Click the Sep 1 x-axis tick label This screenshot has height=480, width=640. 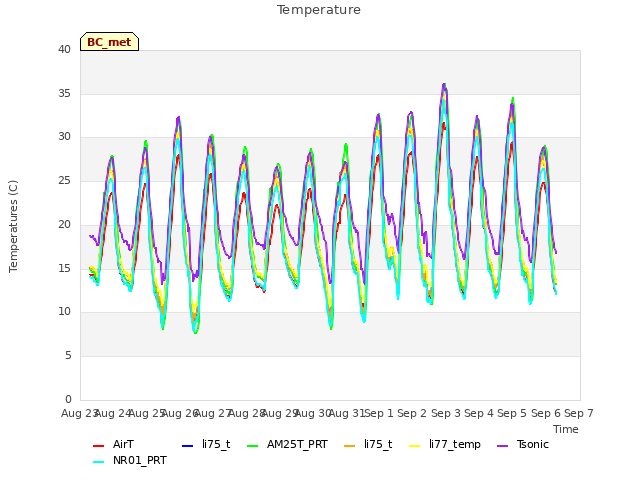tap(379, 413)
